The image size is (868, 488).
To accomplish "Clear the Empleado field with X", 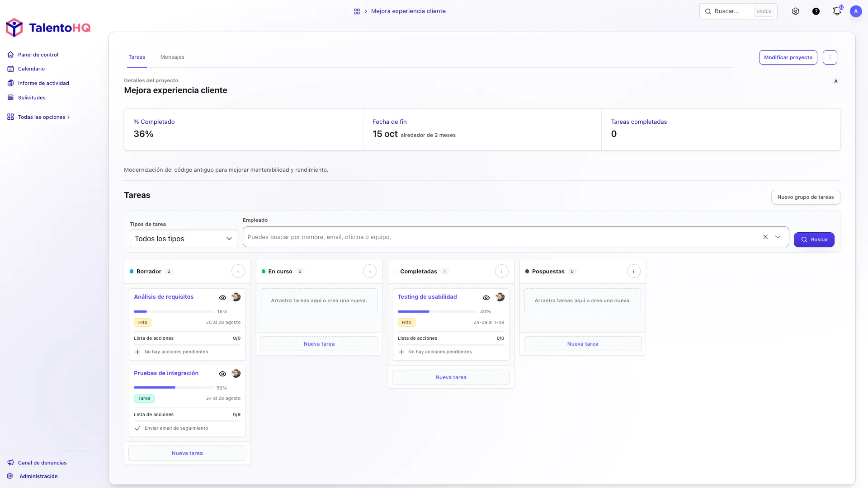I will [765, 237].
